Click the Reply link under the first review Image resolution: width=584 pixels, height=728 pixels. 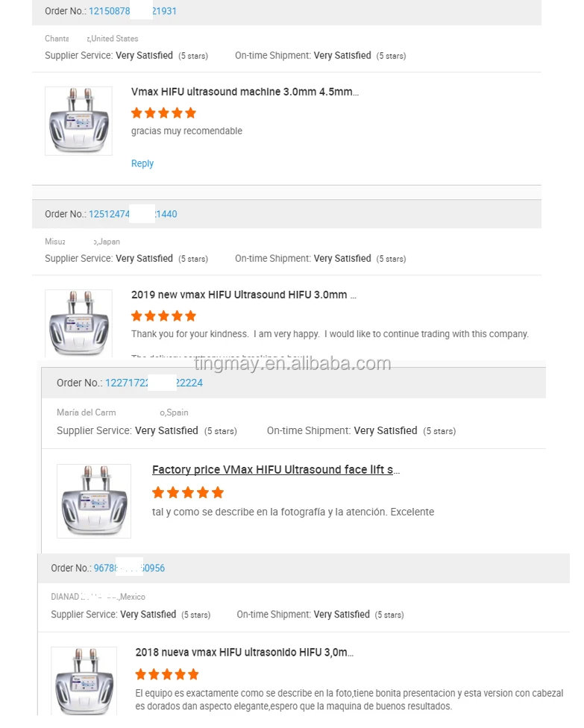pos(142,164)
